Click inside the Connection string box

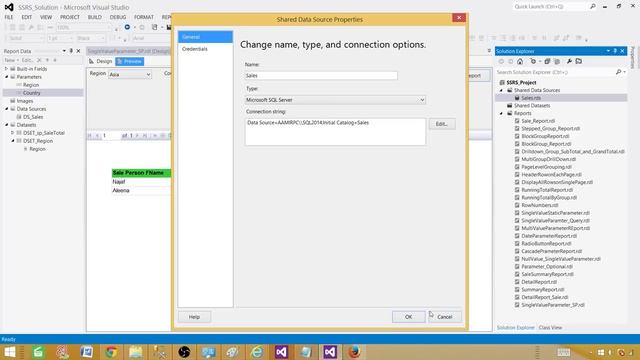pos(335,131)
